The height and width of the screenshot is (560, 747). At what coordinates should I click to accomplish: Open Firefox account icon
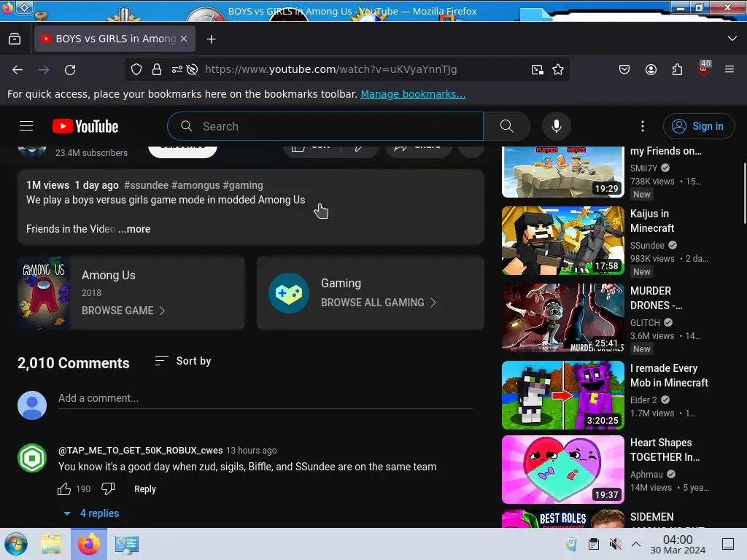click(x=651, y=69)
